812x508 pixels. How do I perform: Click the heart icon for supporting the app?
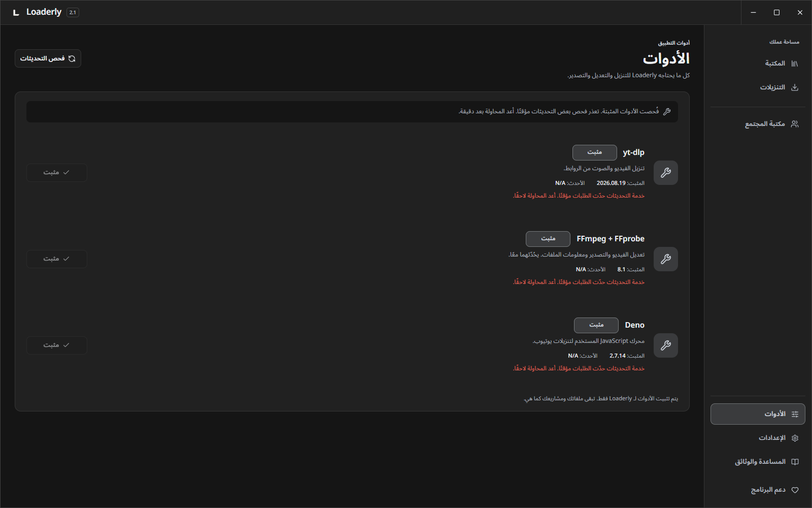795,490
